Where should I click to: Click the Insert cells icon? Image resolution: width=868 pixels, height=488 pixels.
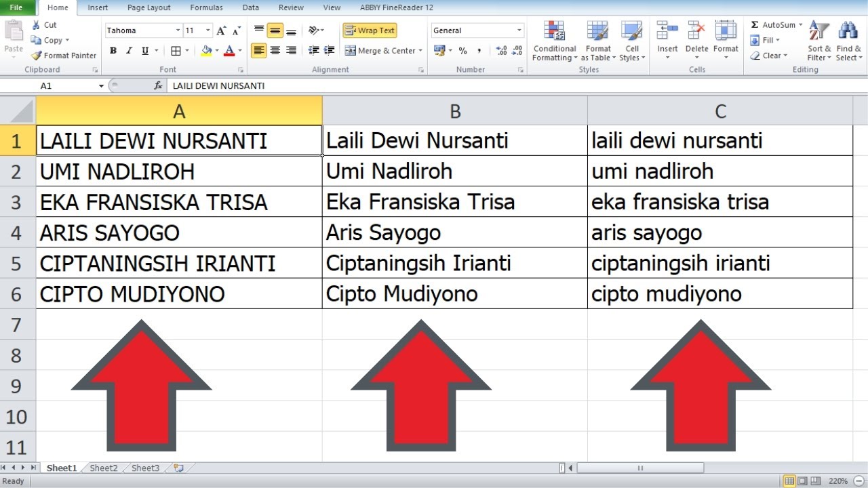(x=667, y=30)
